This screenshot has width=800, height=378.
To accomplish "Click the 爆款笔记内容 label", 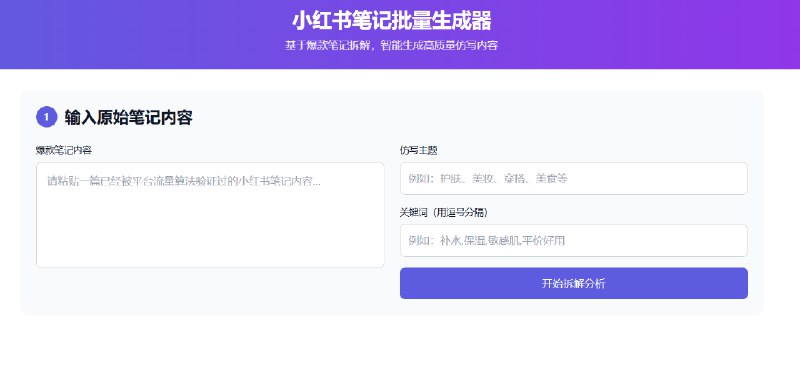I will pos(64,150).
